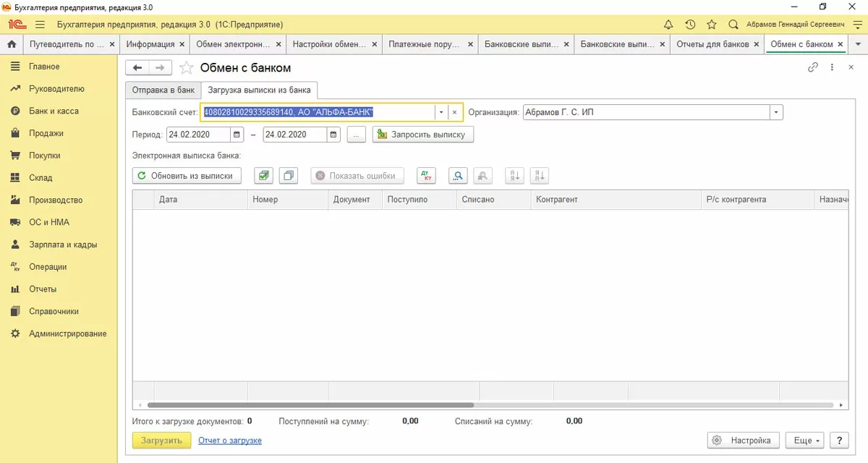Open the Операции section
Screen dimensions: 868x463
[59, 267]
